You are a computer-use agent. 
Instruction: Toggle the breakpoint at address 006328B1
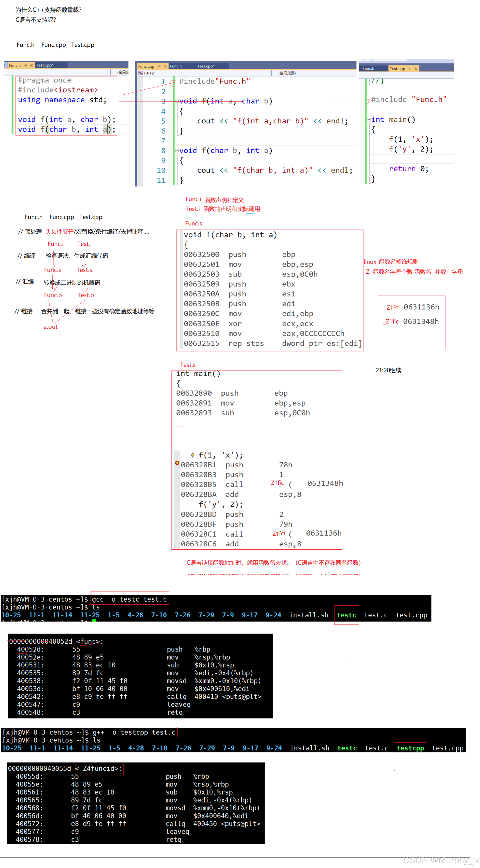[177, 463]
